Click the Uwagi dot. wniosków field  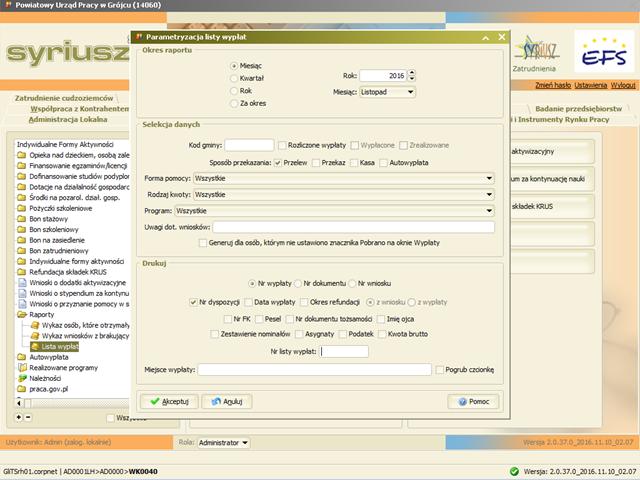tap(353, 227)
